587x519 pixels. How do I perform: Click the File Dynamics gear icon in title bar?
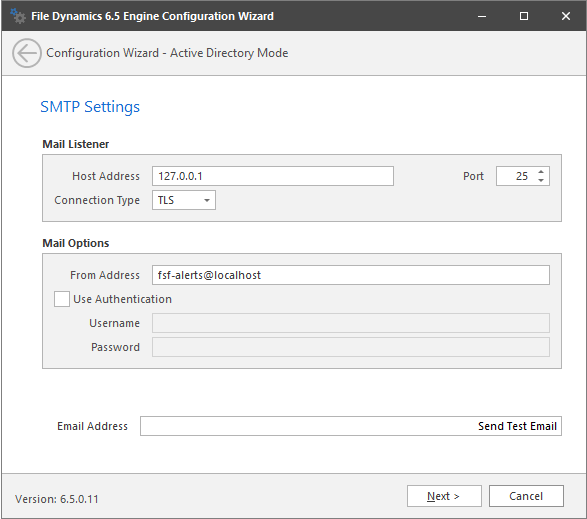[x=18, y=16]
